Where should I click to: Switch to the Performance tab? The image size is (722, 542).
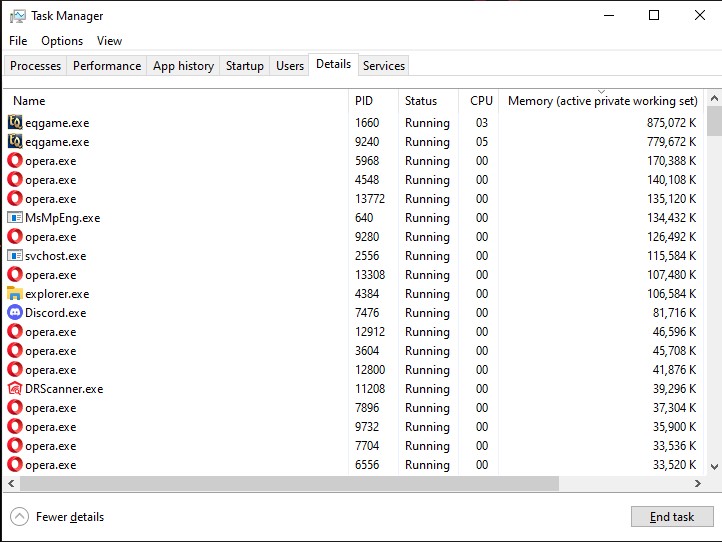tap(107, 66)
